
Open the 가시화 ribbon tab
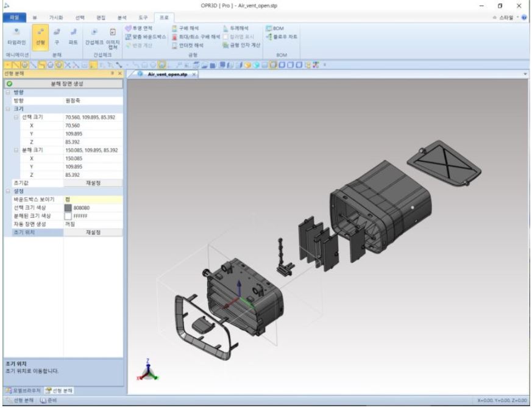(x=56, y=18)
